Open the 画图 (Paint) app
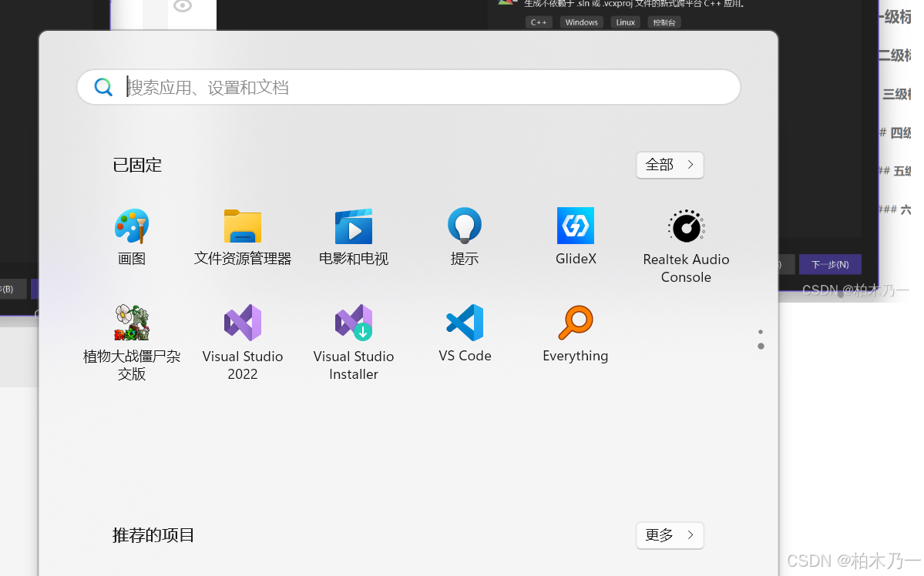Viewport: 924px width, 576px height. coord(132,236)
